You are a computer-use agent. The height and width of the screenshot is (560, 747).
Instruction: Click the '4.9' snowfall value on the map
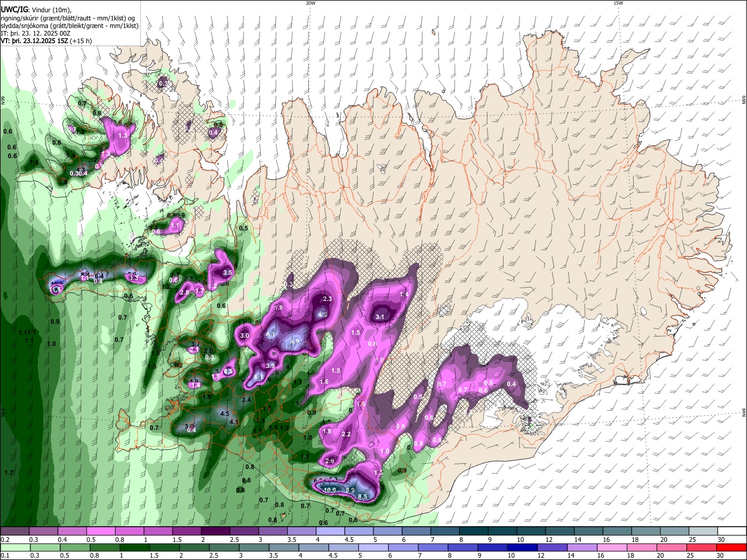click(295, 342)
